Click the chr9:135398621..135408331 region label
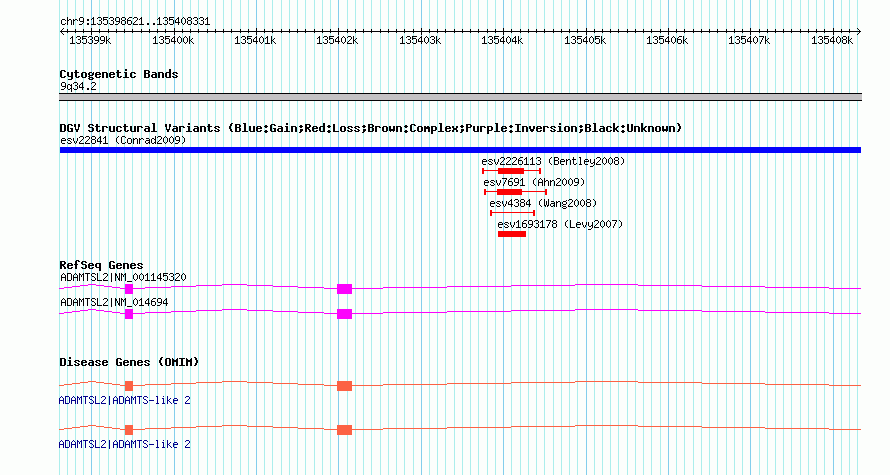Viewport: 890px width, 475px height. [x=135, y=22]
